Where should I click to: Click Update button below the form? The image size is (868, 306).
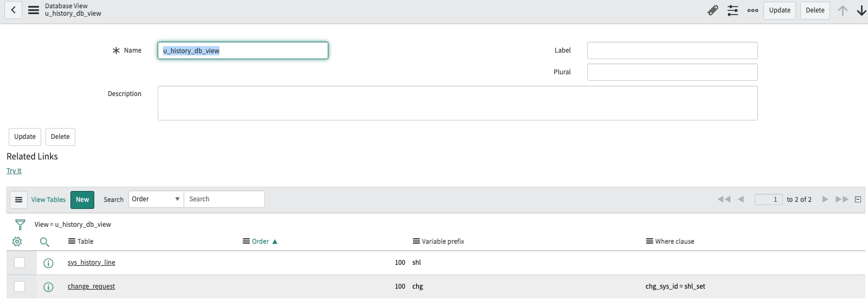[25, 137]
